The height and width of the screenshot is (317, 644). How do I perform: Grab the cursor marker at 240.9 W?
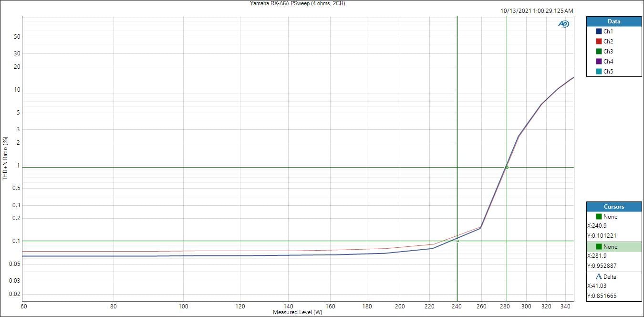[457, 241]
